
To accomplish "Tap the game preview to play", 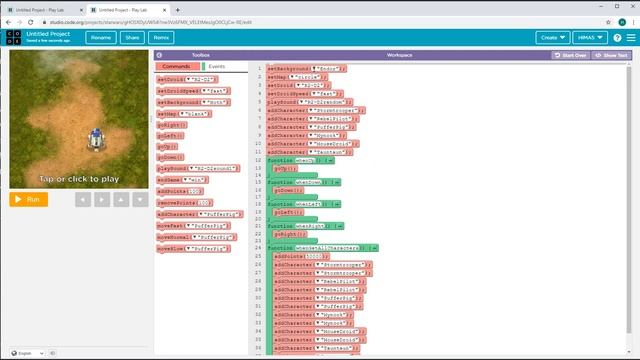I will pos(79,119).
